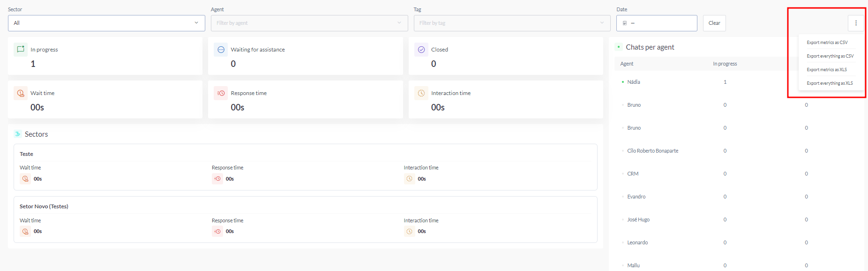The image size is (868, 271).
Task: Open the Sector dropdown showing All
Action: (x=106, y=23)
